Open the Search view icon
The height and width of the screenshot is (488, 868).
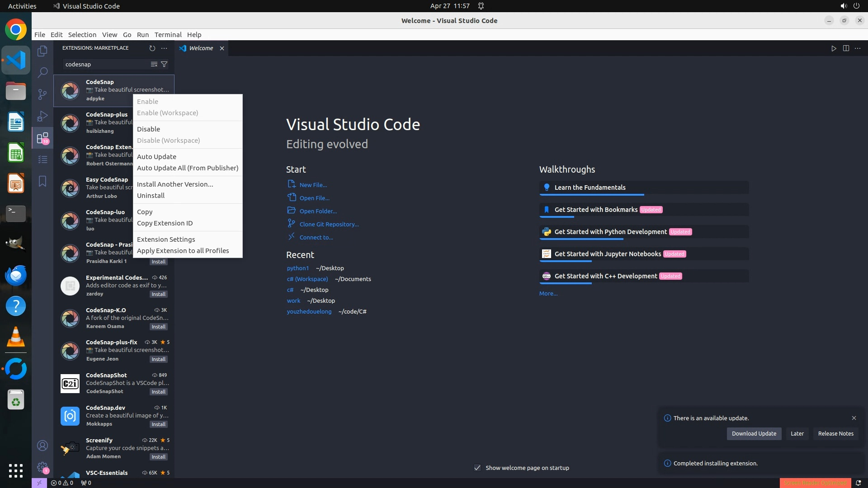point(42,72)
